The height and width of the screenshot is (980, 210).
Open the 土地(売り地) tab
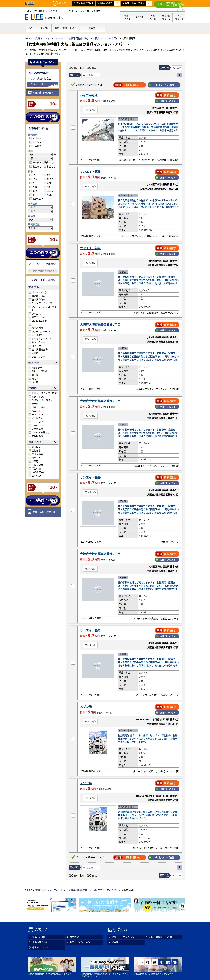click(152, 17)
